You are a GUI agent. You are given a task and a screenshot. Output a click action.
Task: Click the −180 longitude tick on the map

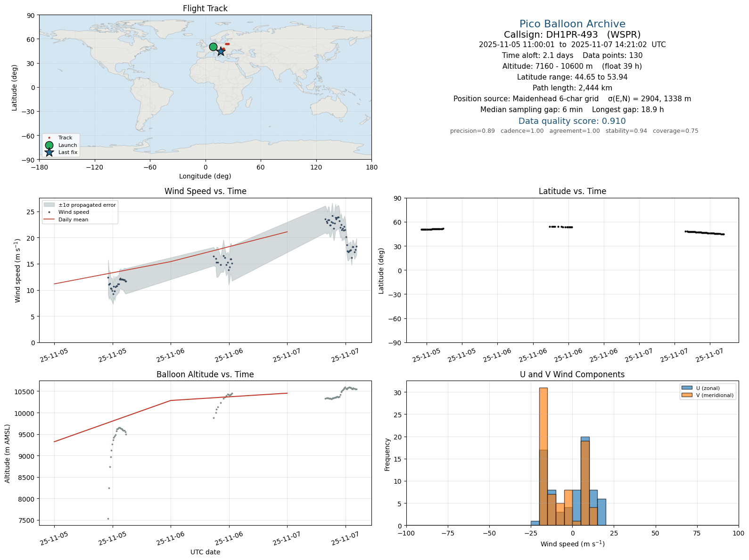tap(39, 167)
